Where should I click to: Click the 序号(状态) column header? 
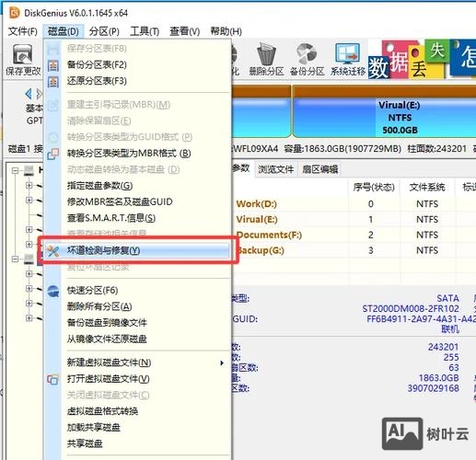tap(374, 187)
